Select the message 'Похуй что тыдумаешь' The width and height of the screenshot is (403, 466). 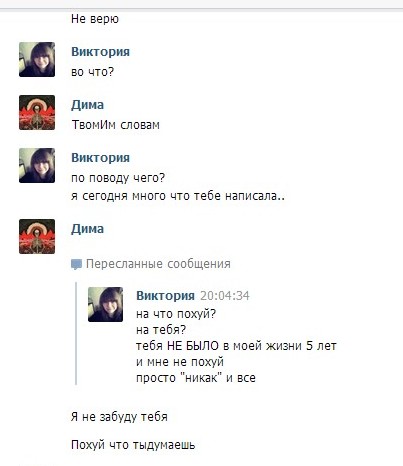click(133, 445)
